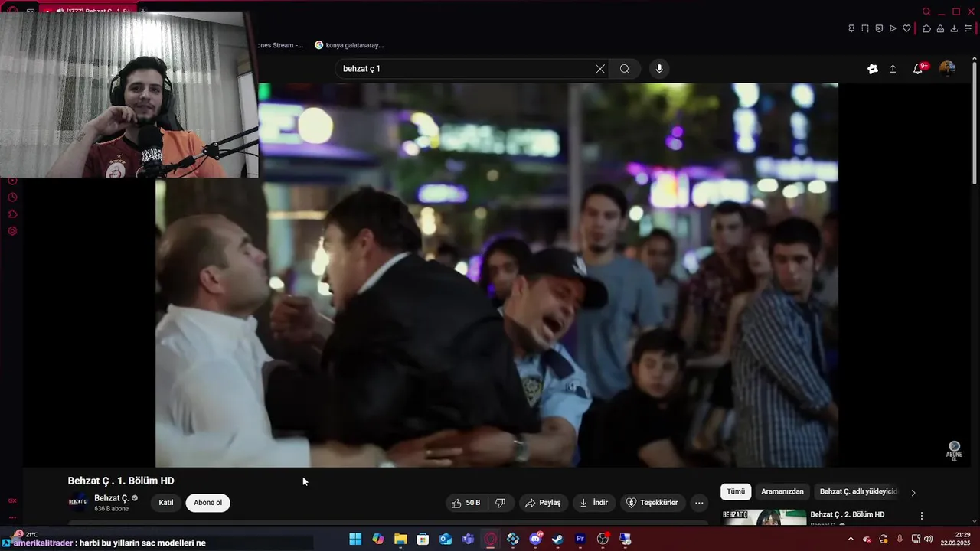Open the sidebar history clock icon
The image size is (980, 551).
point(12,197)
